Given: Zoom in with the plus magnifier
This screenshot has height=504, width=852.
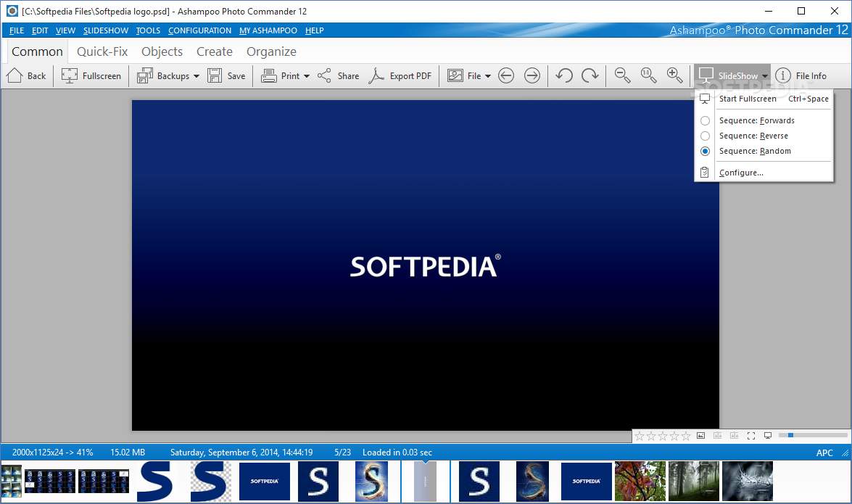Looking at the screenshot, I should tap(674, 75).
